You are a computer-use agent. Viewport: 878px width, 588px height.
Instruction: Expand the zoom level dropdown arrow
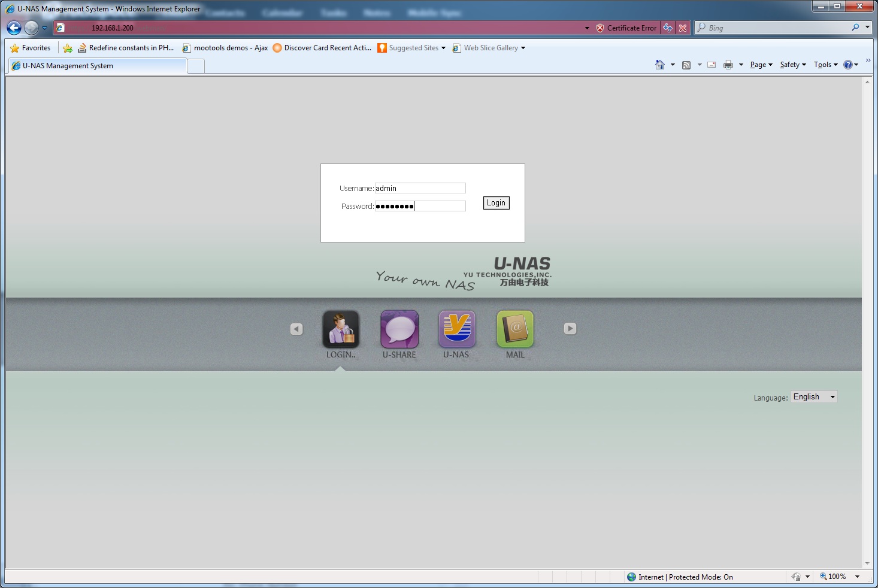tap(857, 577)
